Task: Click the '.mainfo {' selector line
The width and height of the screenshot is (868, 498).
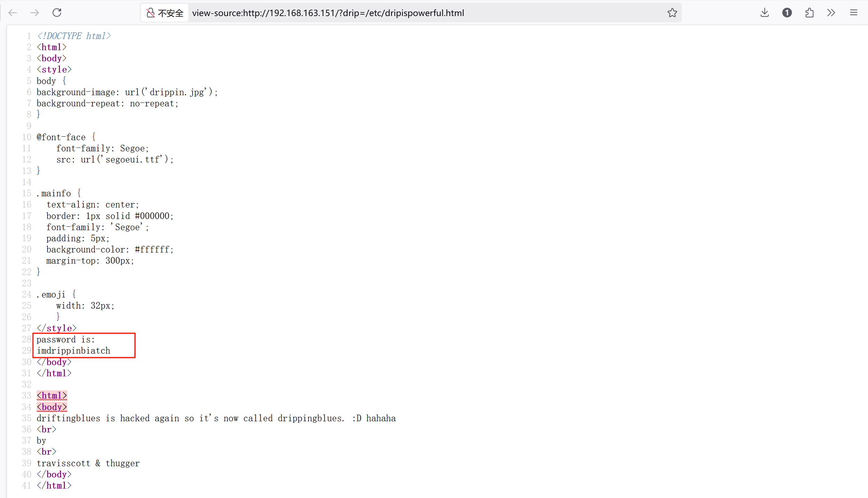Action: pos(59,193)
